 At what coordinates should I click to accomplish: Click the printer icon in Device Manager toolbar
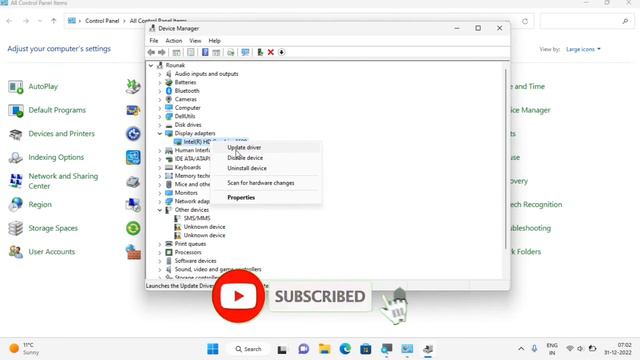(x=231, y=52)
